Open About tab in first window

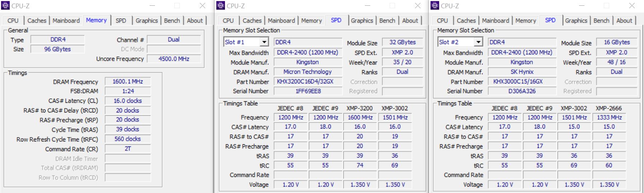point(195,20)
